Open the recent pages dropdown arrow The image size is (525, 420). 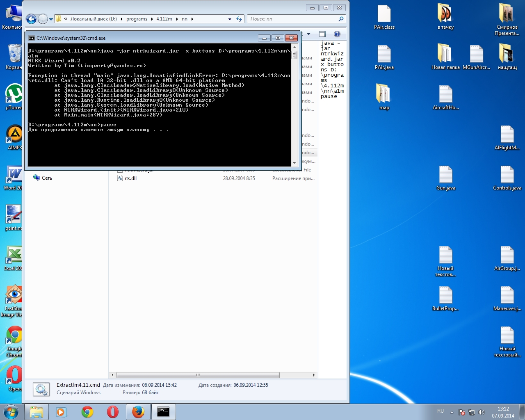(51, 19)
